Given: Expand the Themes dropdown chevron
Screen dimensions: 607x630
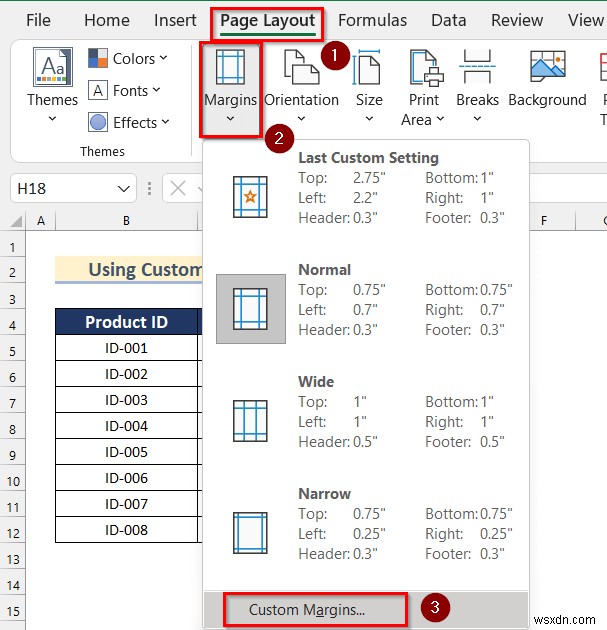Looking at the screenshot, I should point(52,119).
